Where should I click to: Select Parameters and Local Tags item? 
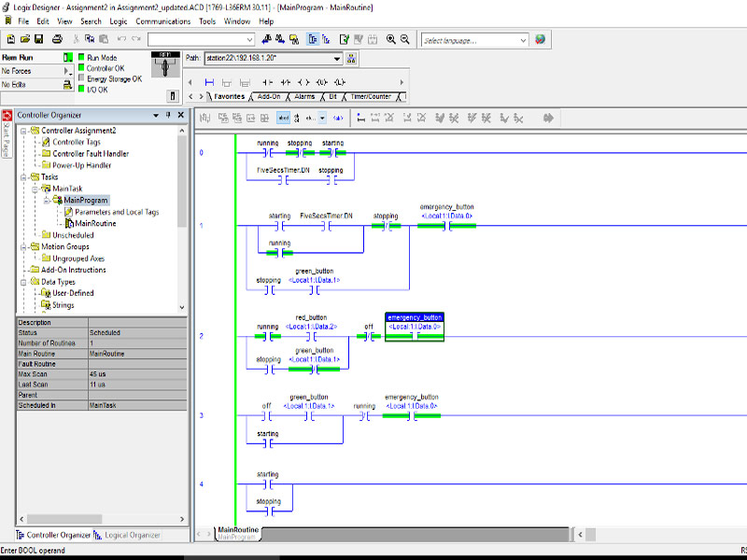(x=117, y=212)
